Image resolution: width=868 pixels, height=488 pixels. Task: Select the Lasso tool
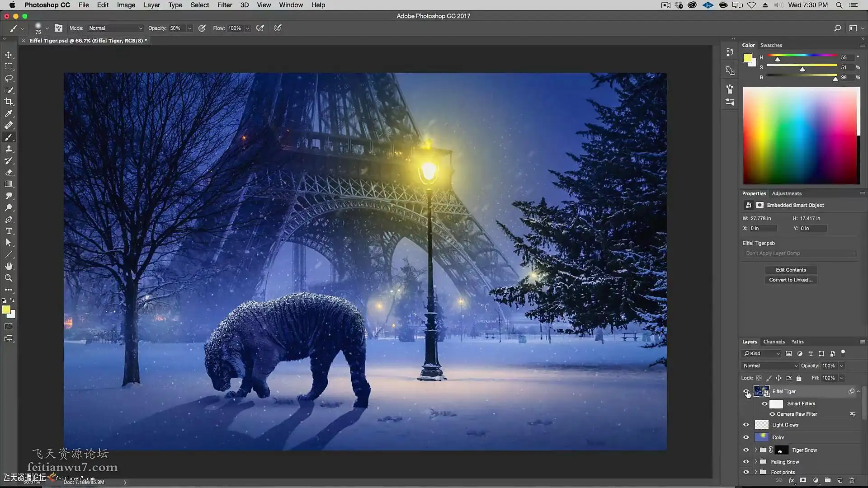pos(9,78)
